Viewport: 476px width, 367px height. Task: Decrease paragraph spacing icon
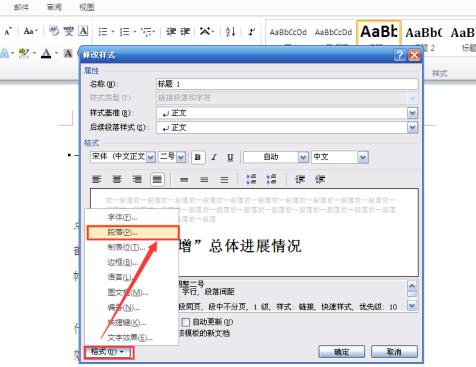(x=271, y=179)
